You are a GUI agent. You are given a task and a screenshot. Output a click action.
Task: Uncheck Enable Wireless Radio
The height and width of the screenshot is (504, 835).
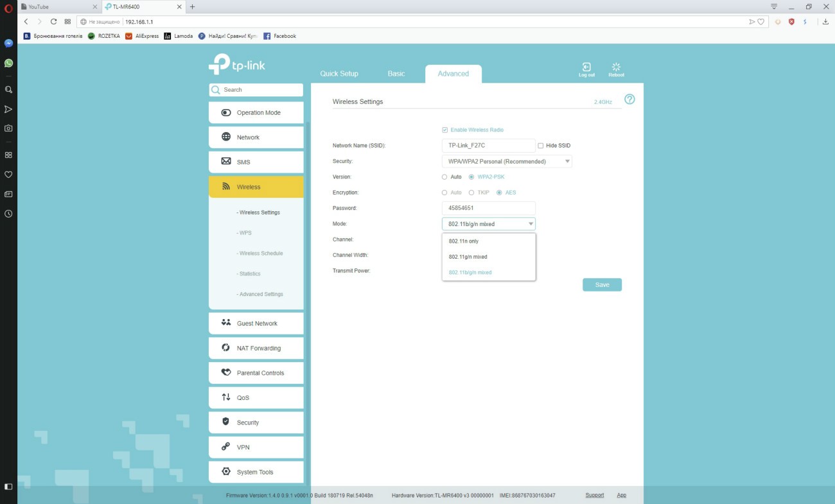tap(445, 130)
